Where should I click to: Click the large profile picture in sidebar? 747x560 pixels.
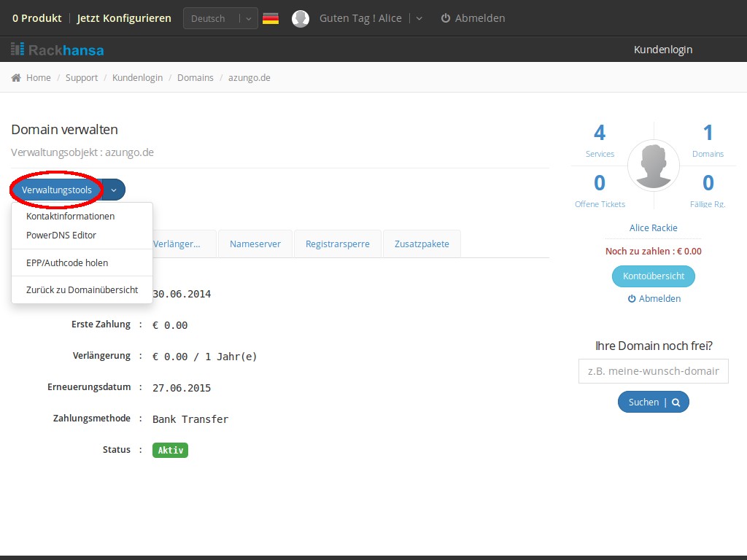click(x=654, y=166)
